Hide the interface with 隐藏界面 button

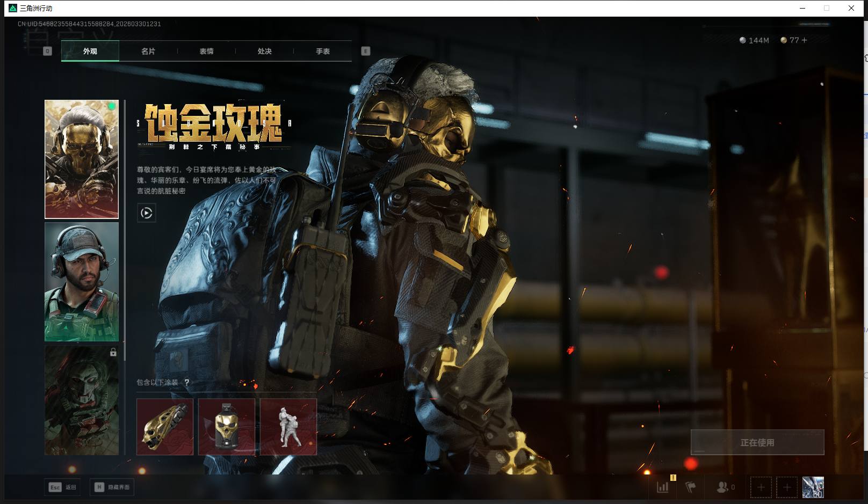112,487
